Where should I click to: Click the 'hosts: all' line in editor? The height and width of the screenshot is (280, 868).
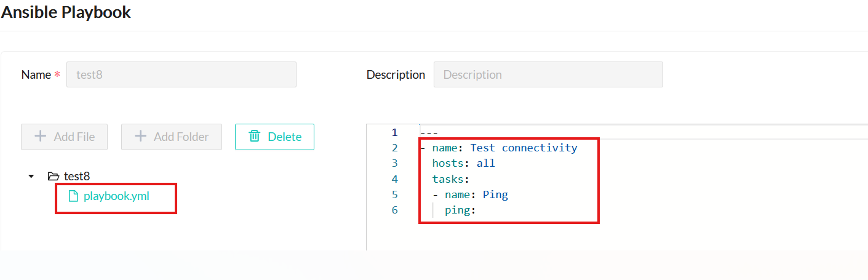tap(463, 164)
